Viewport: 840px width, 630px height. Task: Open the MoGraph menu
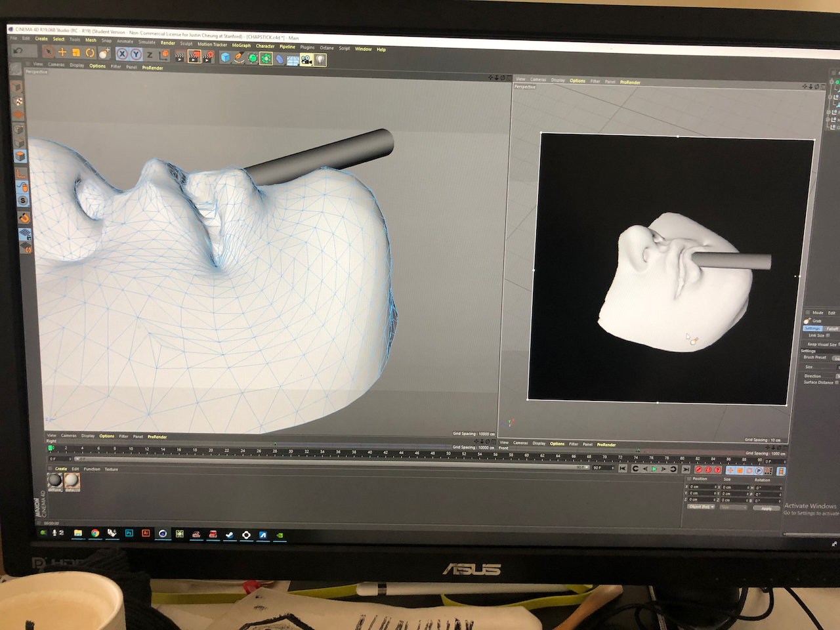click(241, 45)
